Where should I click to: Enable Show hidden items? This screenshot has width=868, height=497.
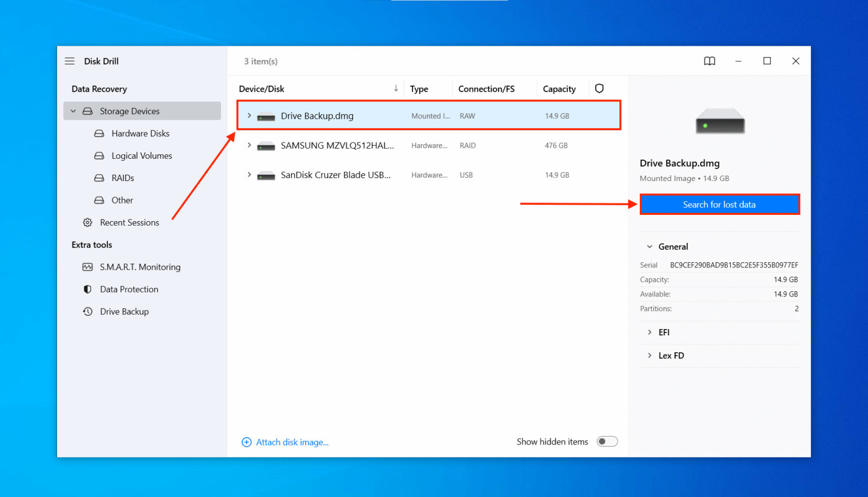607,442
